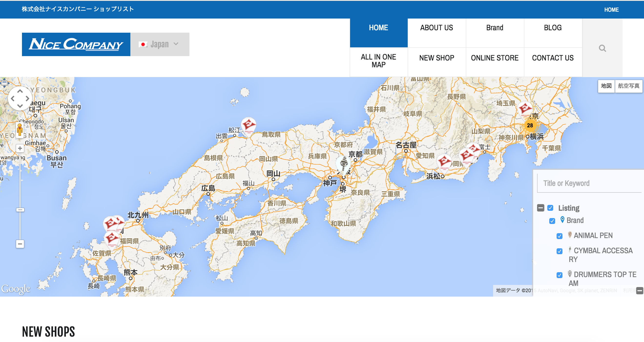Screen dimensions: 644x342
Task: Click the Google logo on the map
Action: click(x=16, y=289)
